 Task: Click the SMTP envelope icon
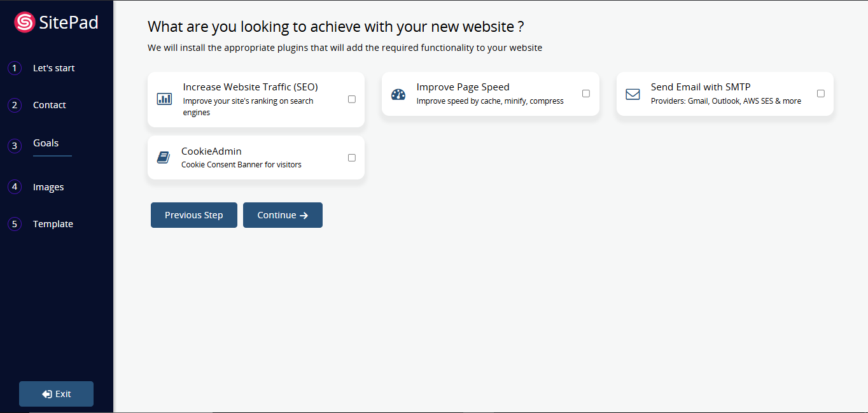click(633, 94)
